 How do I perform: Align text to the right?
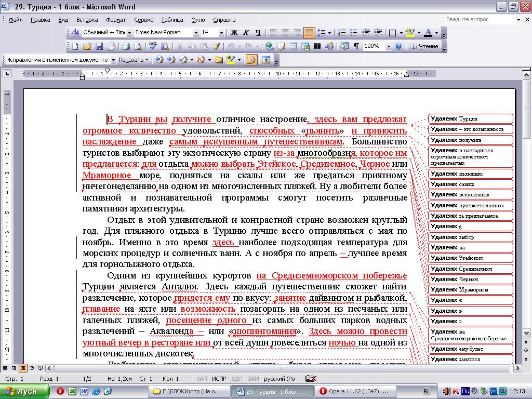(x=297, y=33)
